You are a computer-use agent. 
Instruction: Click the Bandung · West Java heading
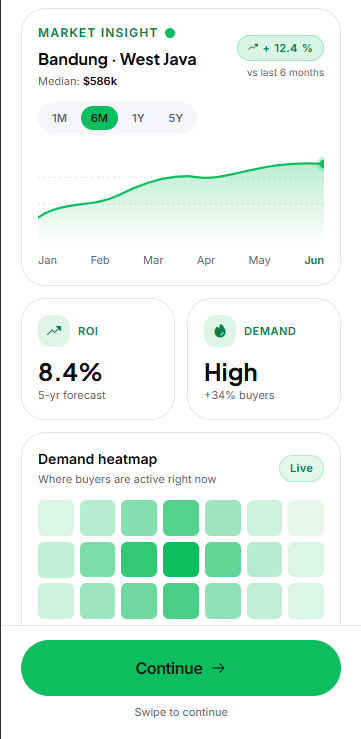(117, 60)
